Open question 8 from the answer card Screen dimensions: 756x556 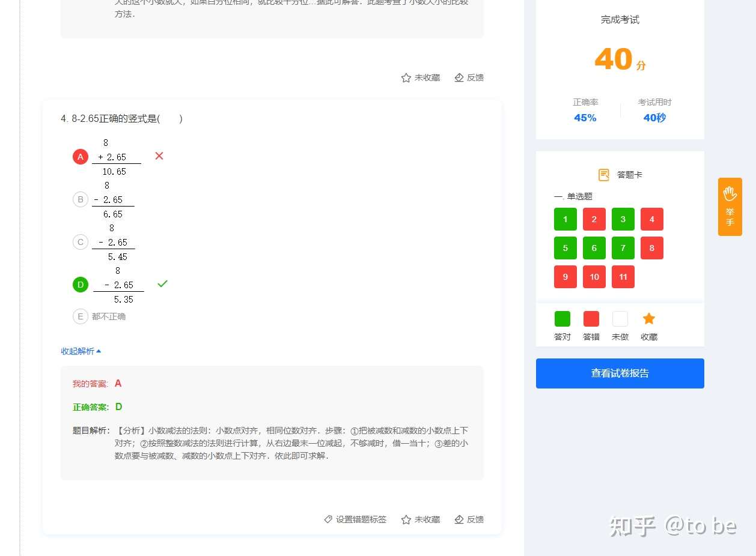(x=651, y=248)
